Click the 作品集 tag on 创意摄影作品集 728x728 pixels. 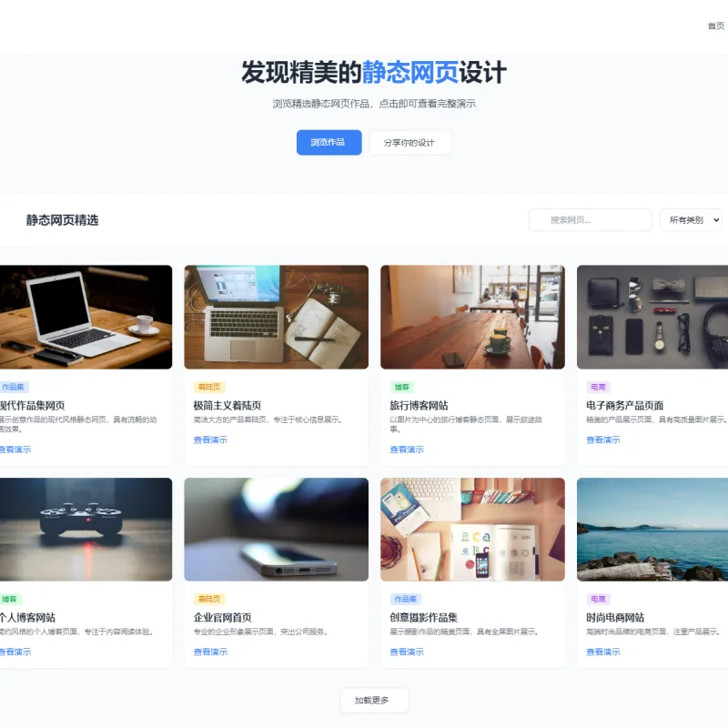click(x=406, y=599)
